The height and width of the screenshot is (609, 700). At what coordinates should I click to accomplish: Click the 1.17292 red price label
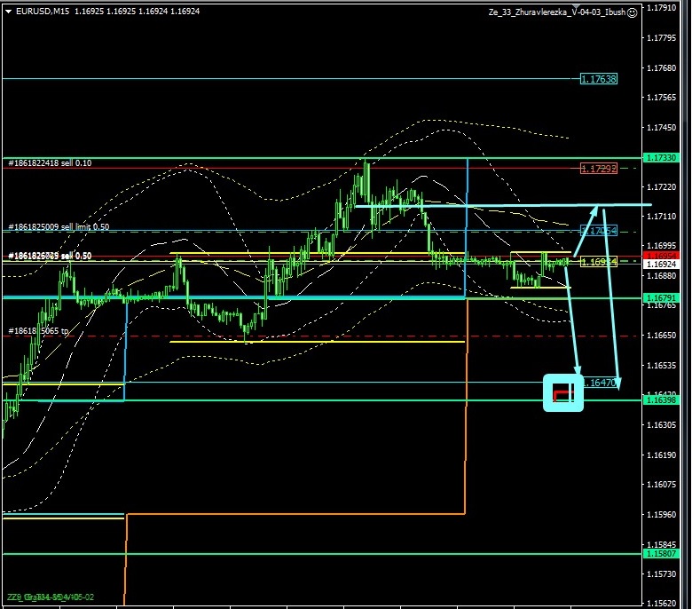598,168
